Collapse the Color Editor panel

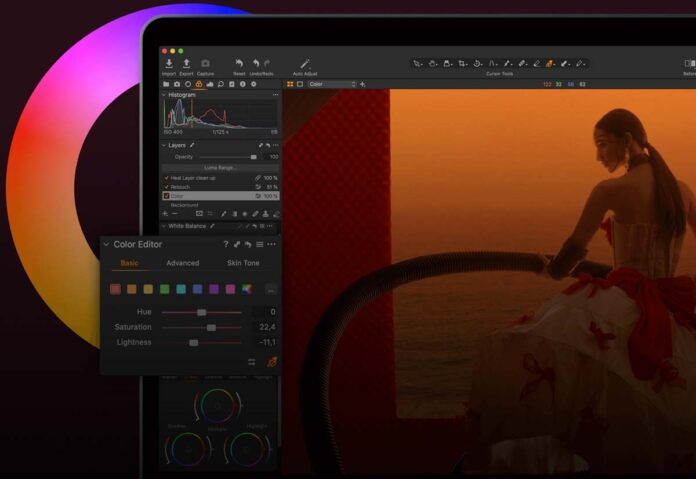click(x=106, y=244)
